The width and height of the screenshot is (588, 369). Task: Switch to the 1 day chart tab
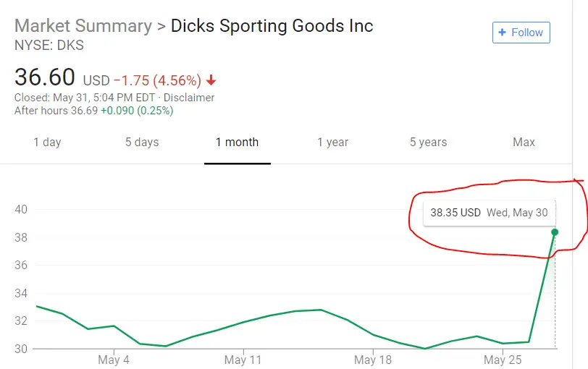click(47, 142)
